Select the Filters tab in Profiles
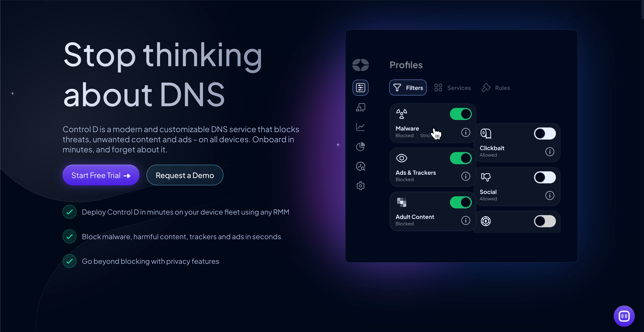The image size is (644, 332). (407, 88)
